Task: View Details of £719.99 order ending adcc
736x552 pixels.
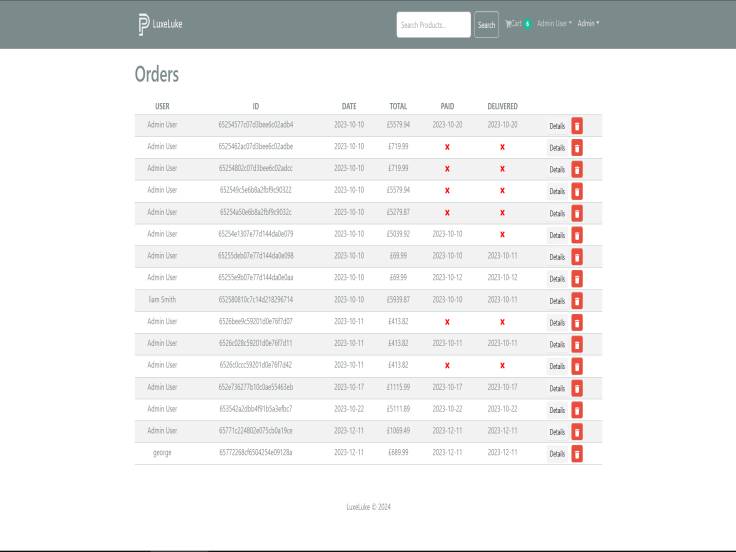Action: click(x=557, y=169)
